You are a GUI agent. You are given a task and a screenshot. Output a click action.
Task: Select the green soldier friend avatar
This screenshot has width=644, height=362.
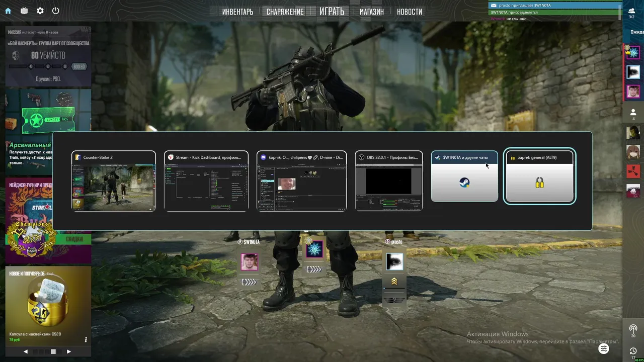633,132
